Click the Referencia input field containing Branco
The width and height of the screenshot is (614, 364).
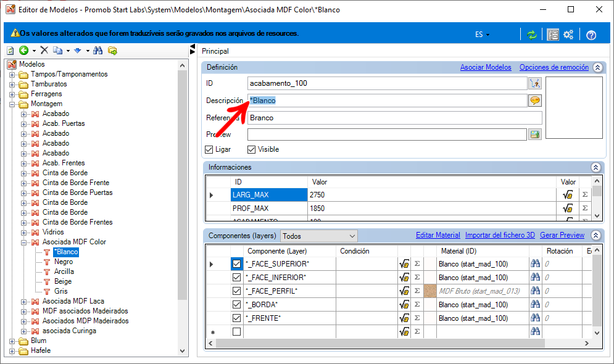pos(395,118)
